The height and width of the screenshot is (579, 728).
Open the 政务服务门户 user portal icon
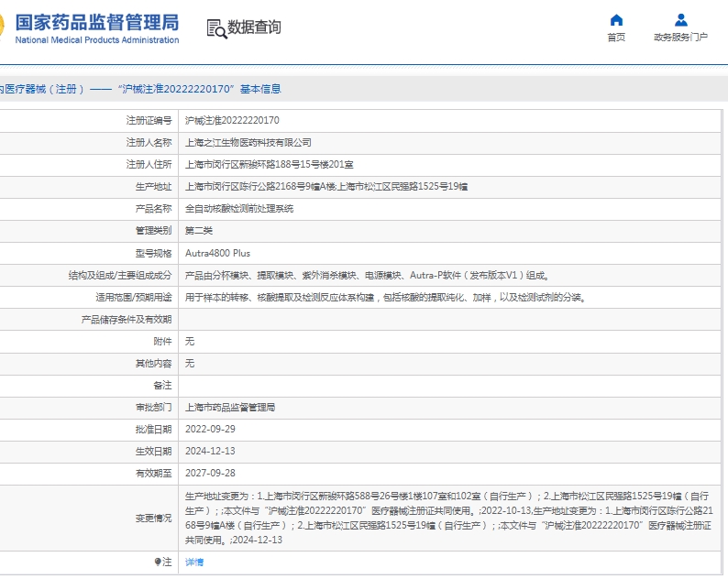pyautogui.click(x=681, y=20)
